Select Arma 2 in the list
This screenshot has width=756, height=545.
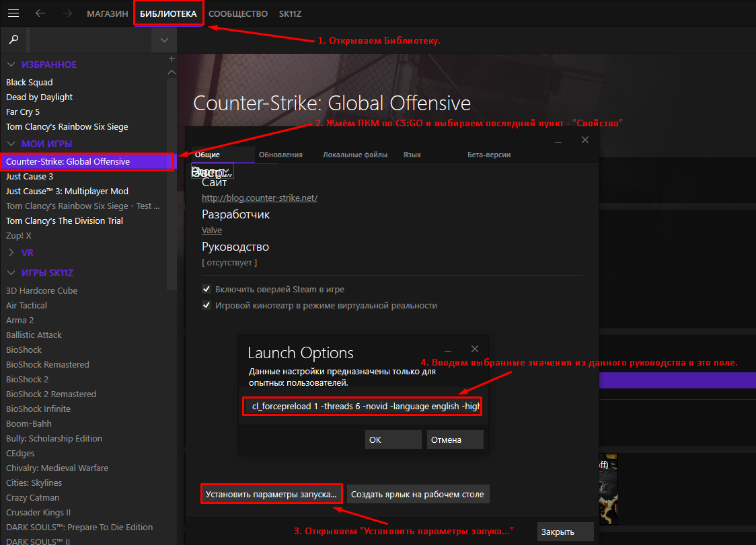(20, 321)
